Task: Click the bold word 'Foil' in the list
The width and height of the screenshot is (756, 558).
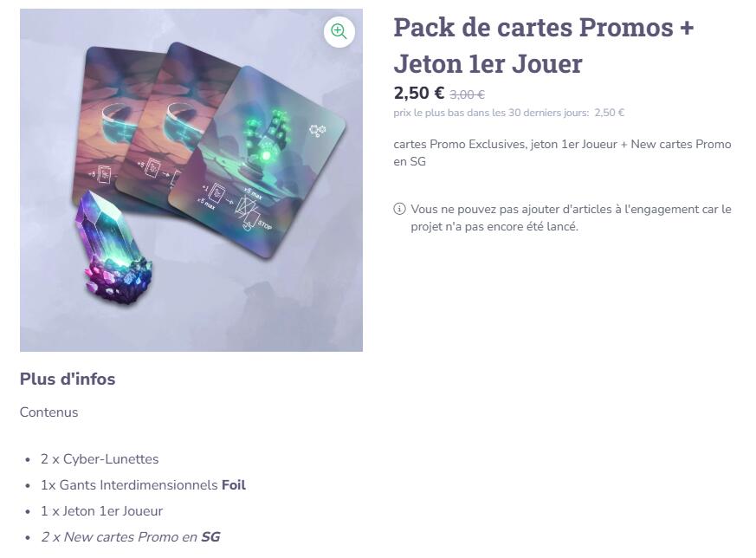Action: coord(234,485)
